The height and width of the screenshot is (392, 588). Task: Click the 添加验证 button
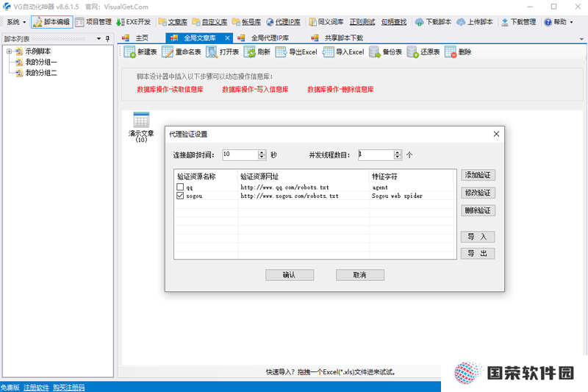coord(478,175)
